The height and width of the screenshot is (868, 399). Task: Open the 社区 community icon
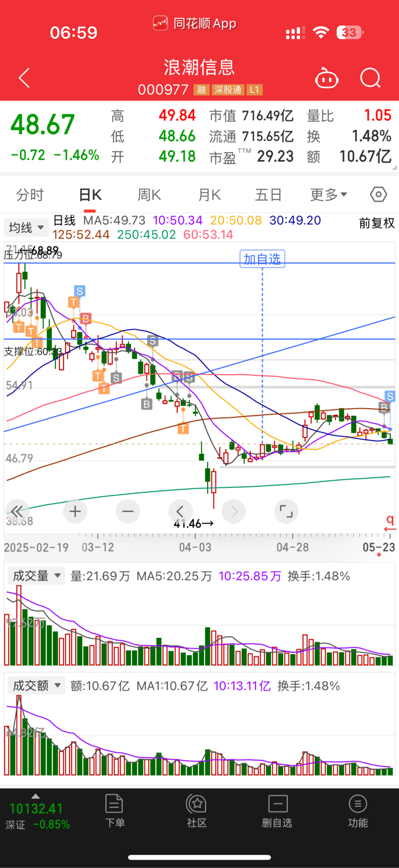(197, 811)
